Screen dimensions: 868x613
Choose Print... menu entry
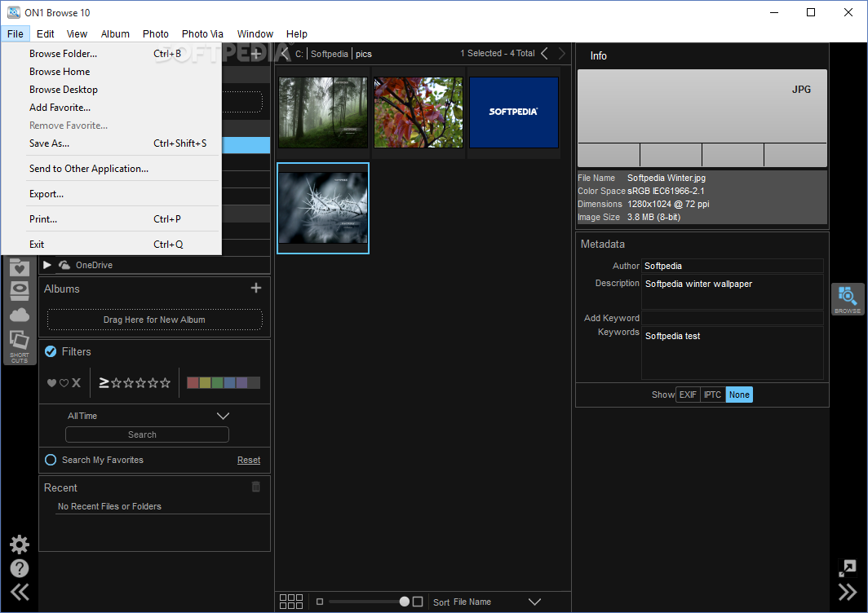point(112,219)
